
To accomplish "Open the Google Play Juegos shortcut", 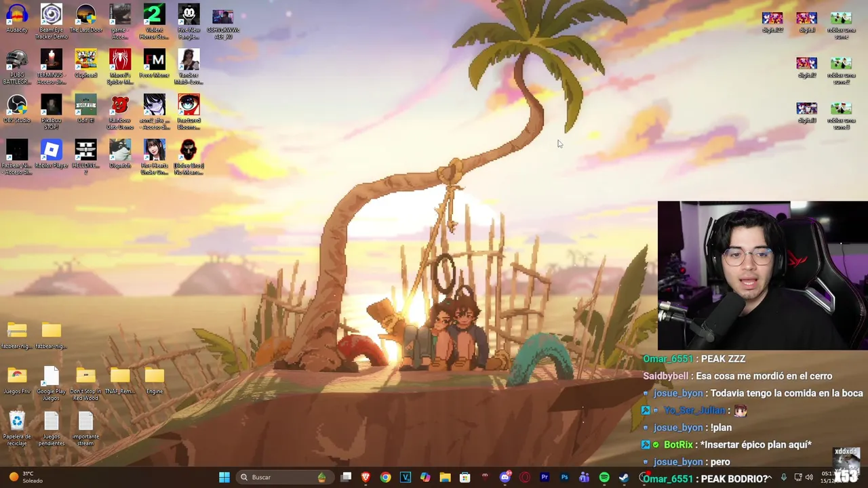I will (x=52, y=384).
